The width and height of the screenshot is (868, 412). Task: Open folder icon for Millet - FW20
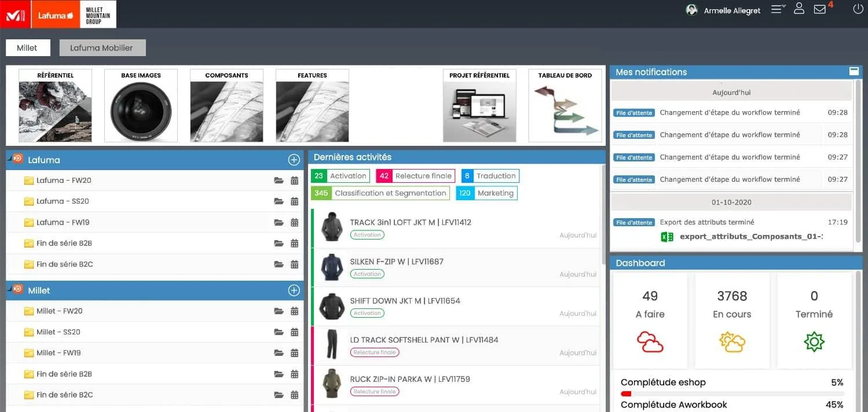[279, 311]
